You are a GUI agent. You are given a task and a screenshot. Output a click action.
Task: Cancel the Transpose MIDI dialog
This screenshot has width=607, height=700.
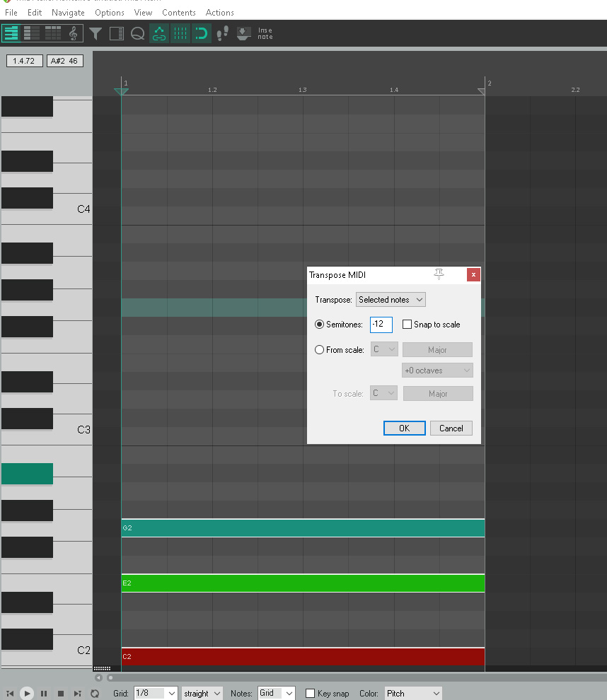(x=451, y=428)
